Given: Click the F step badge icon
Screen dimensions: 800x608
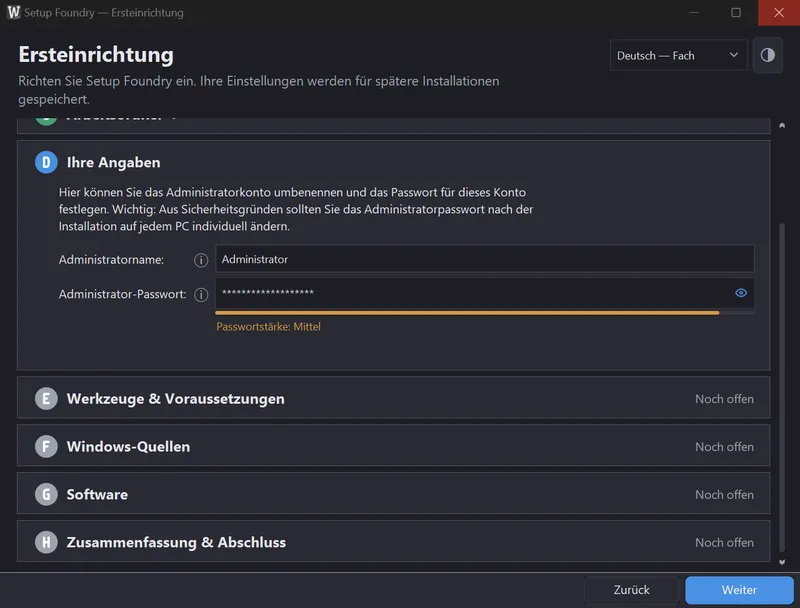Looking at the screenshot, I should click(x=46, y=446).
